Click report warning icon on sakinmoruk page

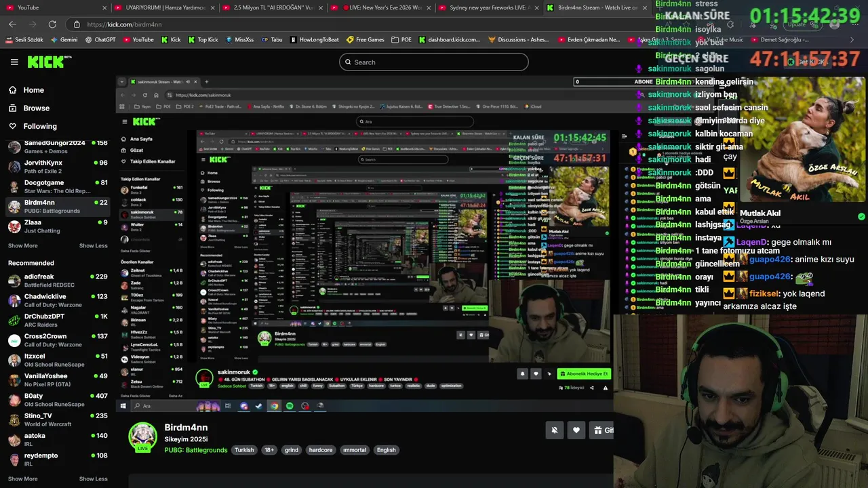click(605, 388)
